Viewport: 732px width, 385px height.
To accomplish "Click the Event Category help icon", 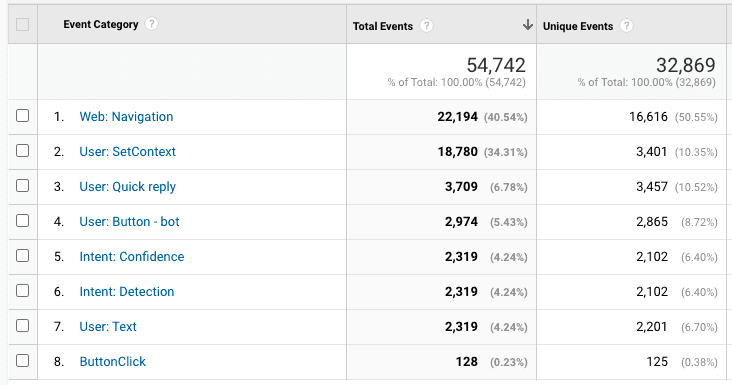I will coord(151,23).
